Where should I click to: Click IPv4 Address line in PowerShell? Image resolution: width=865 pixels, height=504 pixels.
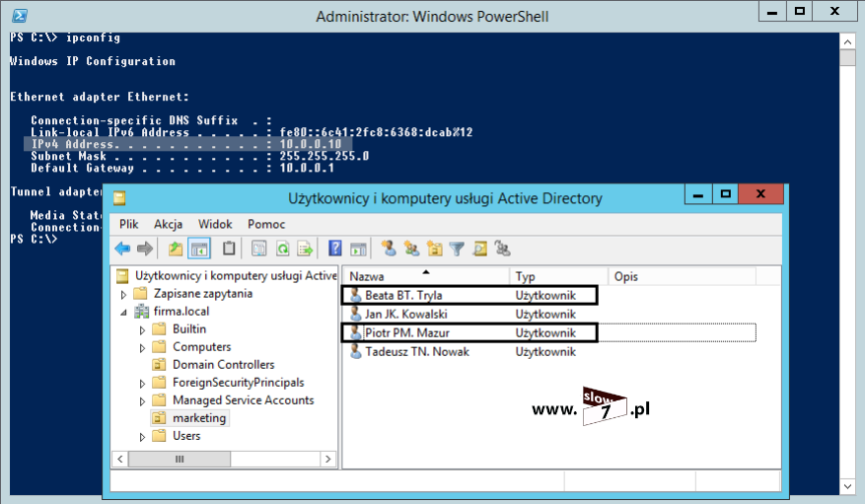(x=187, y=144)
